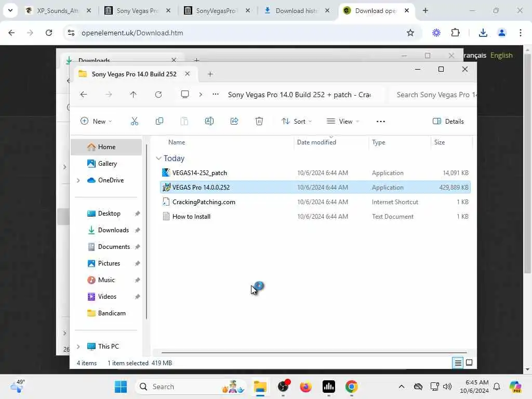Switch to Download history Chrome tab

[297, 10]
